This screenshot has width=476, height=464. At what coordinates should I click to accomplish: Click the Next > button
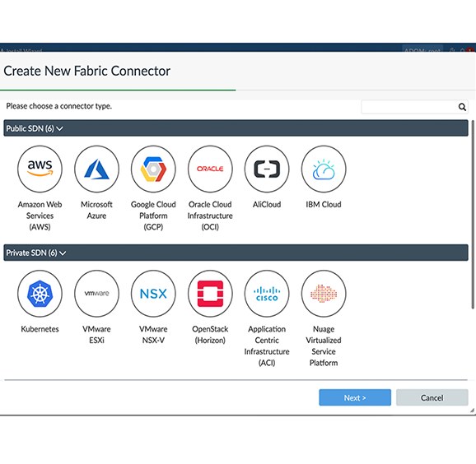pyautogui.click(x=355, y=397)
